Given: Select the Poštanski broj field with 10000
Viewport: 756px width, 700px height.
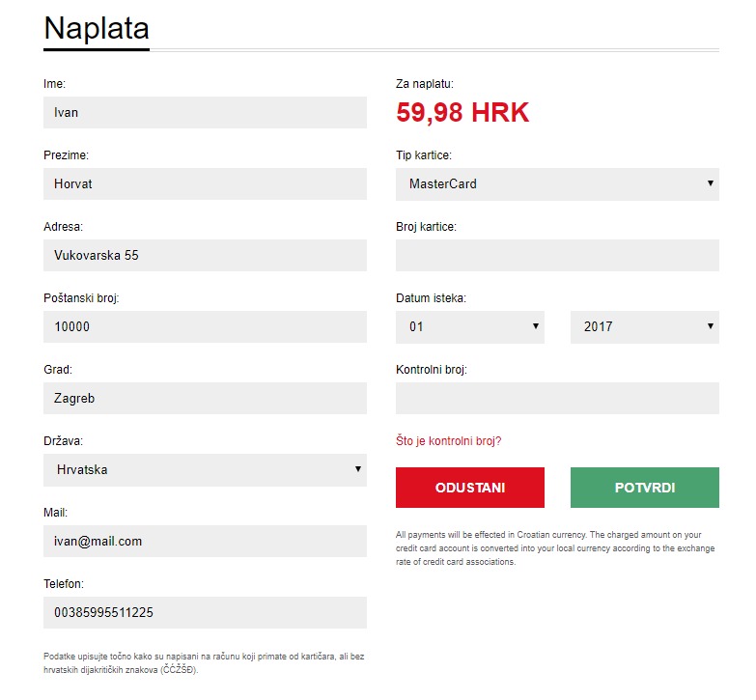Looking at the screenshot, I should click(205, 327).
